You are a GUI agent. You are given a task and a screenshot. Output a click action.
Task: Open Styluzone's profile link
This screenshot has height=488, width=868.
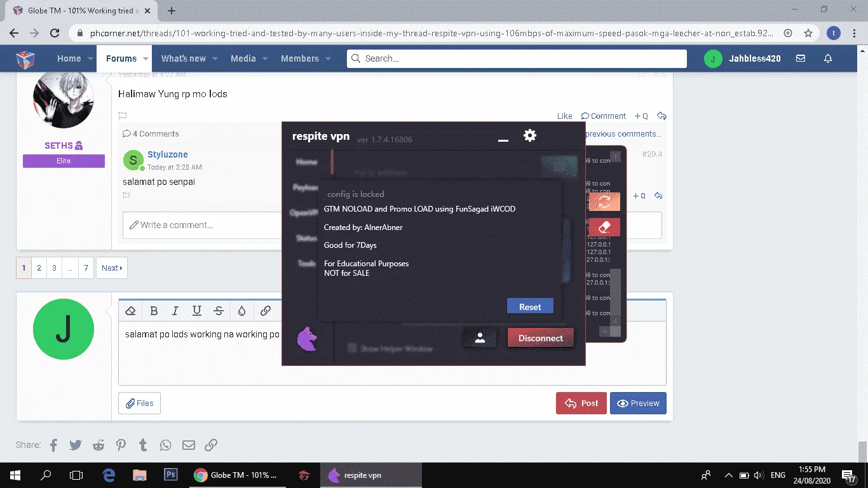coord(168,154)
